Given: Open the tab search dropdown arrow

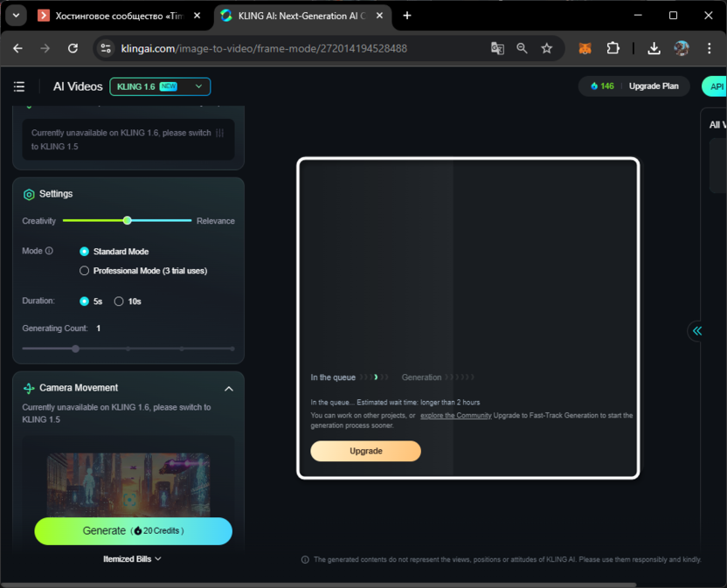Looking at the screenshot, I should (16, 16).
